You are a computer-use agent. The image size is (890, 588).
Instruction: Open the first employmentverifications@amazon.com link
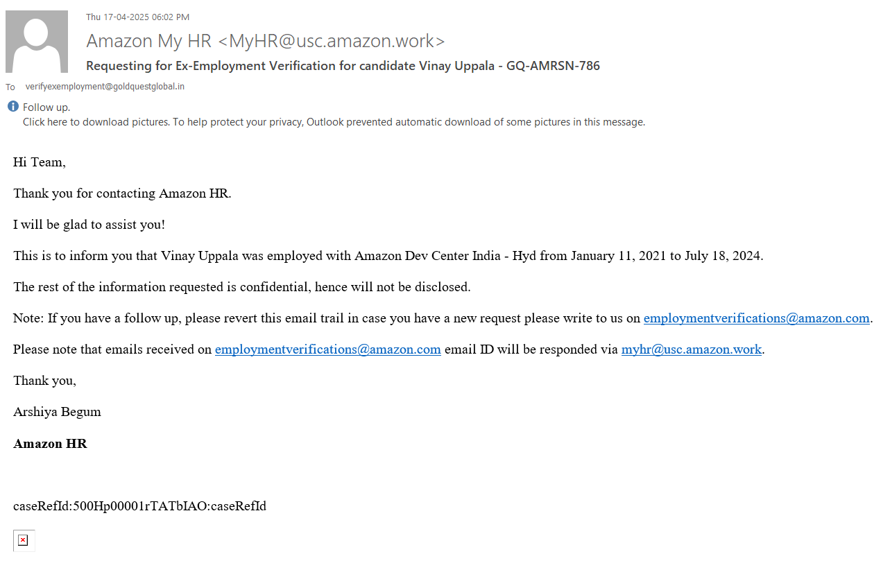point(756,318)
